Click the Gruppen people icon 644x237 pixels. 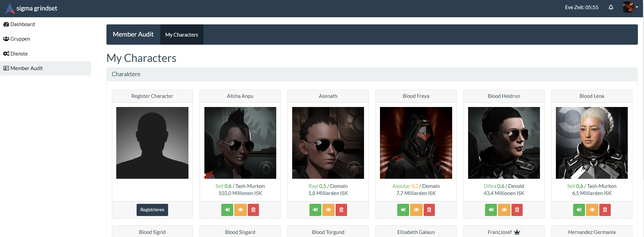[6, 39]
